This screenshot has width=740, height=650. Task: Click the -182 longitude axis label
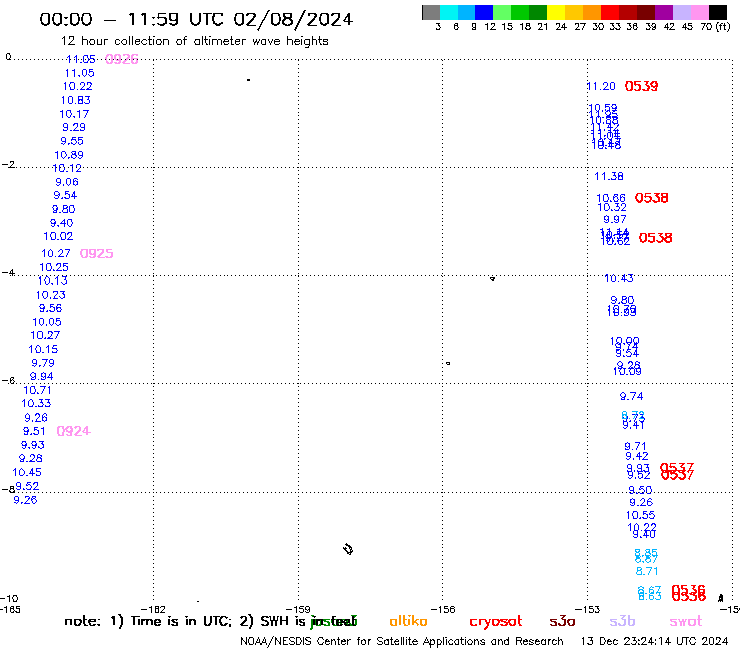pyautogui.click(x=153, y=610)
